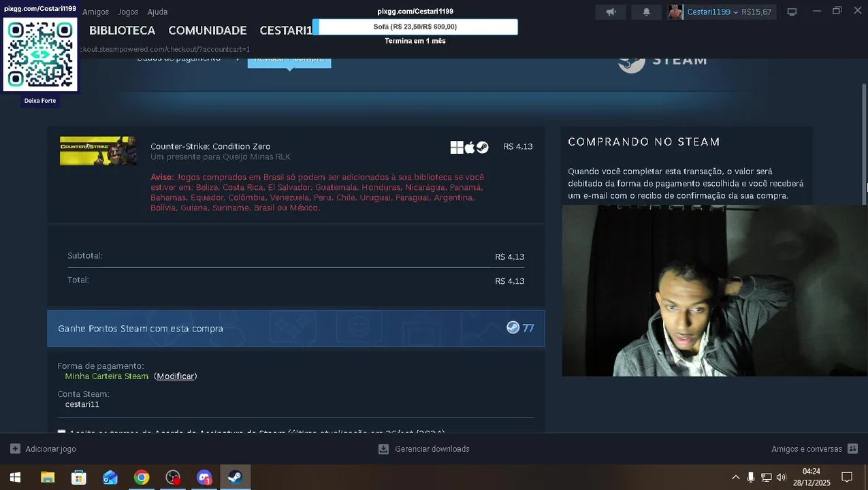
Task: Click the item price R$ 4,13
Action: pyautogui.click(x=518, y=146)
